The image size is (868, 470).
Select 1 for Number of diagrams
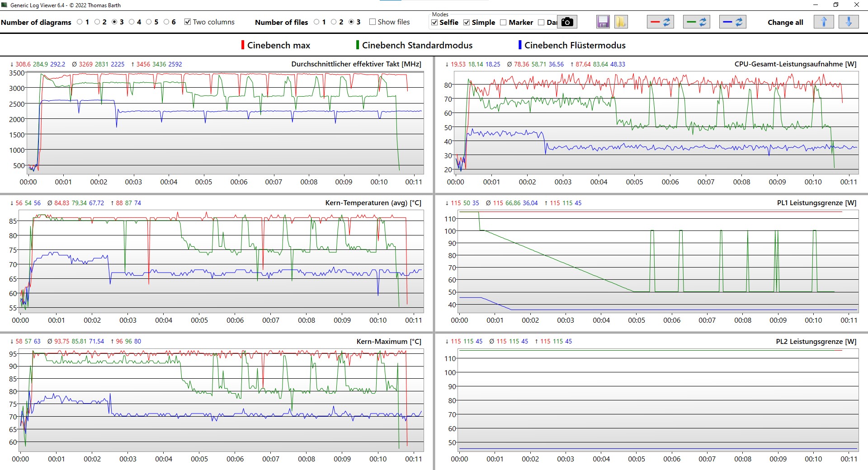pos(80,22)
